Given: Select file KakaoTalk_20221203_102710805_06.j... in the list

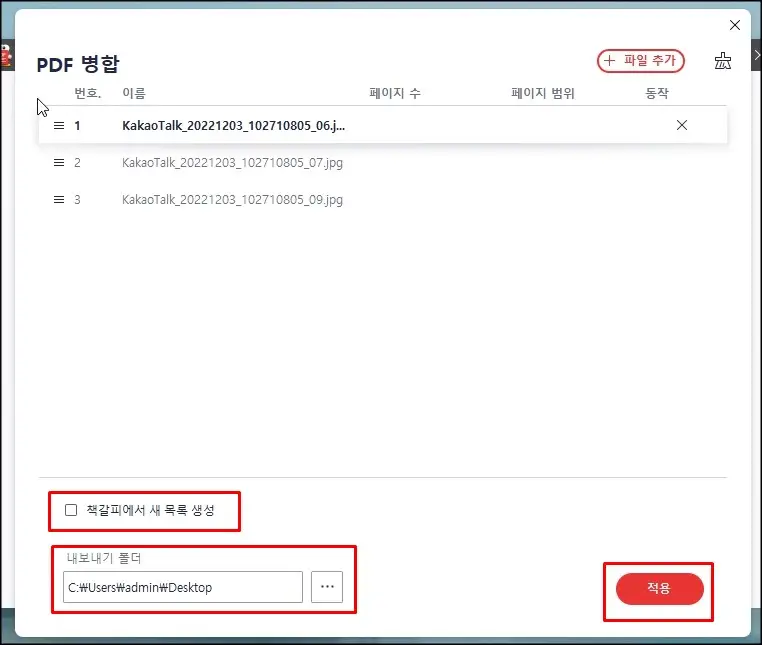Looking at the screenshot, I should point(233,126).
